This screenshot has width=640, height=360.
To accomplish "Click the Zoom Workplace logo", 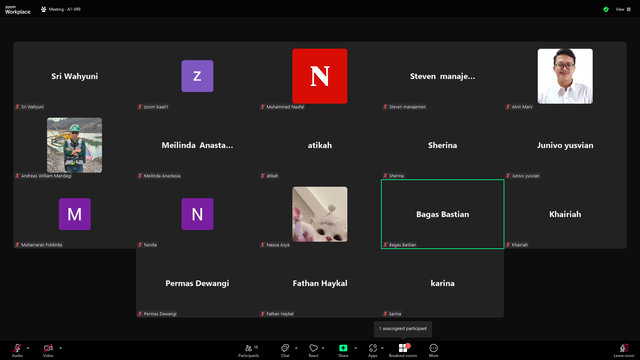I will point(18,10).
